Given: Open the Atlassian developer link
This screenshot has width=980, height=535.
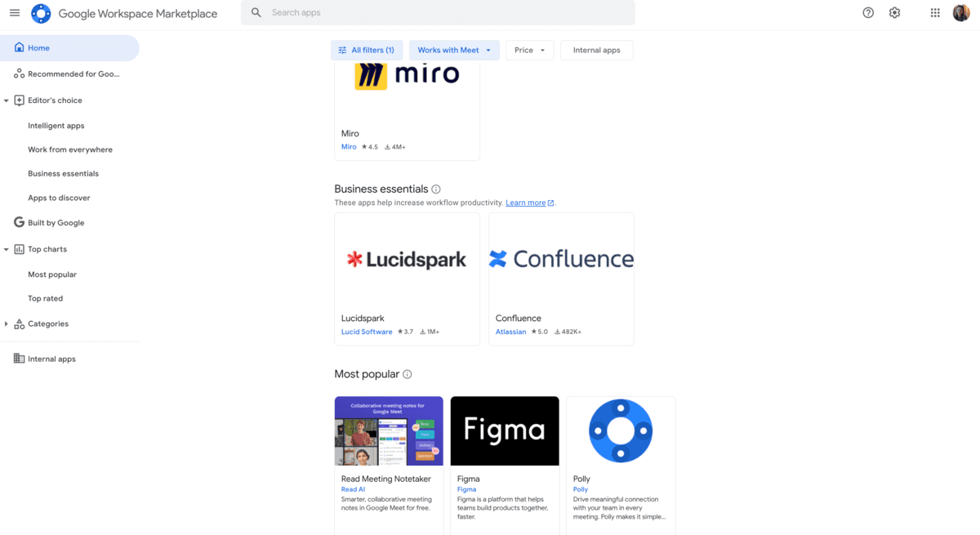Looking at the screenshot, I should click(x=511, y=332).
